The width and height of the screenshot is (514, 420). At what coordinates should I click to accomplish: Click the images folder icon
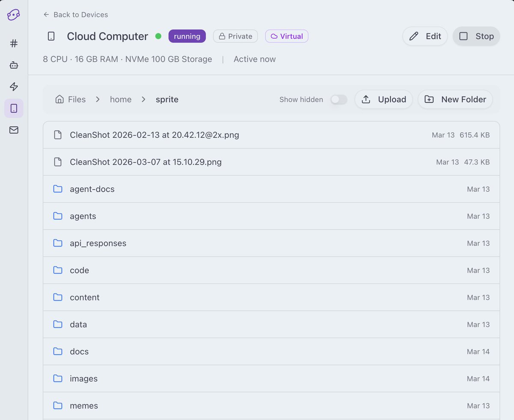pyautogui.click(x=58, y=378)
